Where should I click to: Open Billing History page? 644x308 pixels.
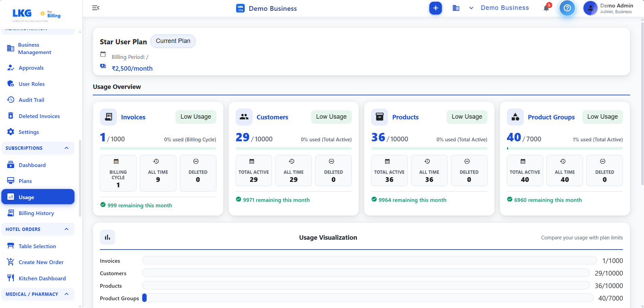click(x=38, y=213)
